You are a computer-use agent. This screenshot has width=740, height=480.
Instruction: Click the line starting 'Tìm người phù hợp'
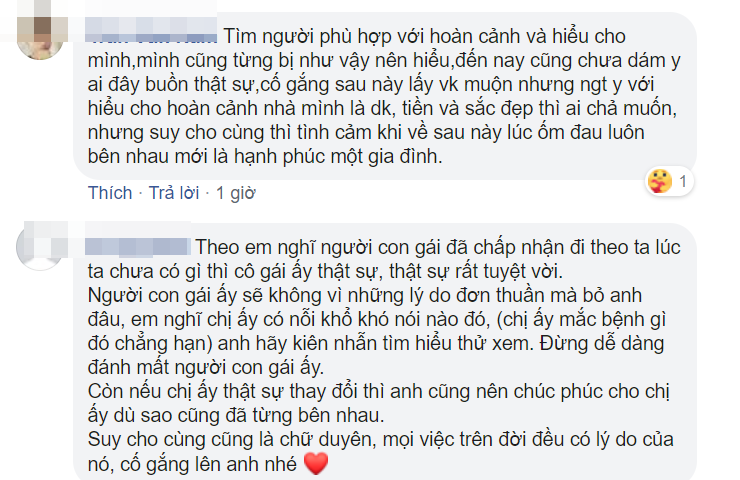point(424,36)
